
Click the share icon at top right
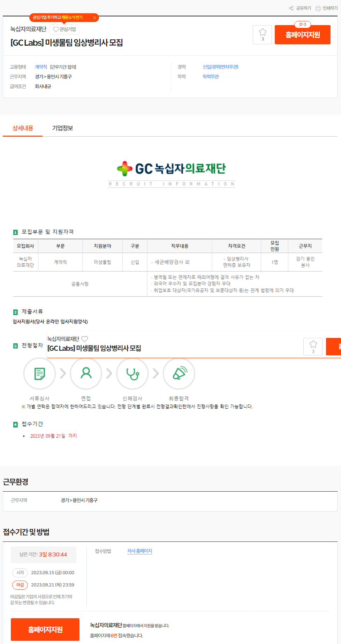tap(291, 8)
